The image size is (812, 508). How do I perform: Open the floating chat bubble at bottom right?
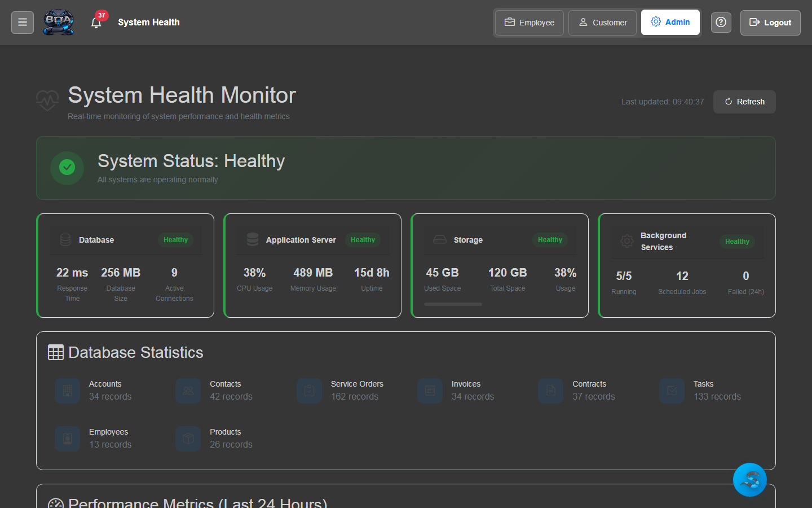pyautogui.click(x=750, y=480)
